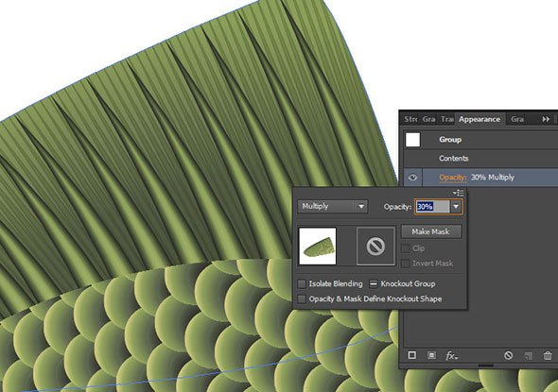This screenshot has width=558, height=392.
Task: Select the Gra tab right of Appearance
Action: point(517,119)
